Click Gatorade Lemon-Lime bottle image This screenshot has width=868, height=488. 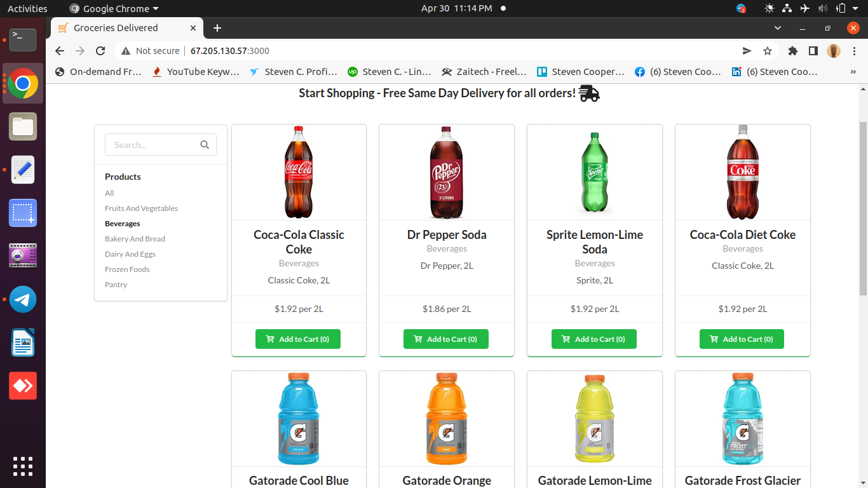(595, 419)
